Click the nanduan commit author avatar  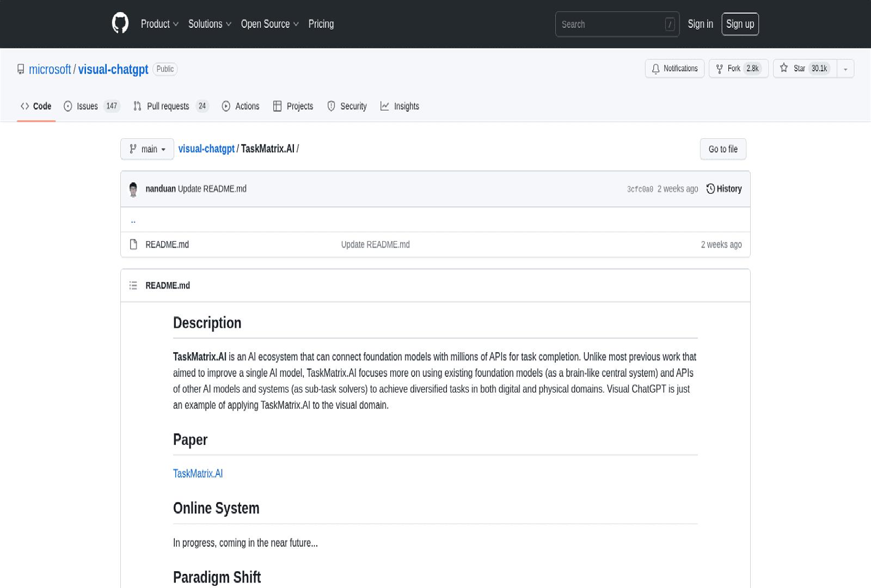point(133,189)
